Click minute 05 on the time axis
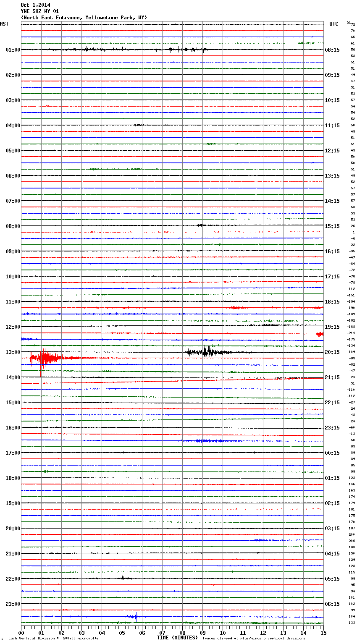The height and width of the screenshot is (644, 357). [x=122, y=633]
